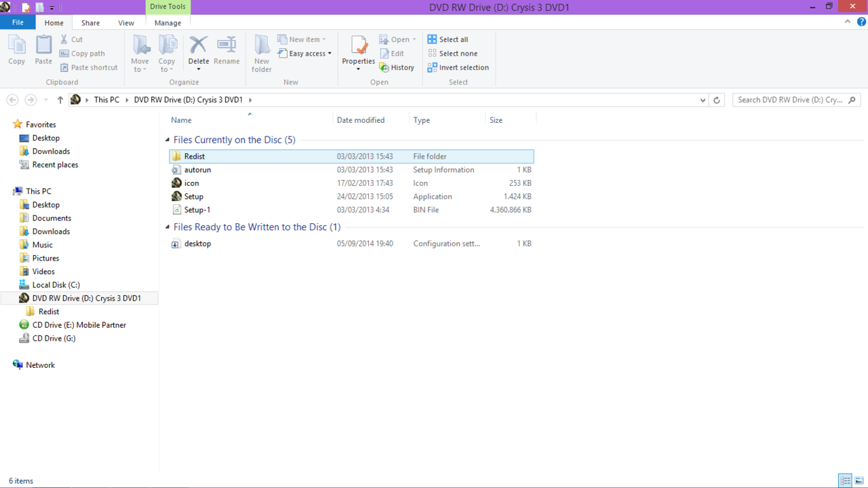The width and height of the screenshot is (868, 488).
Task: Switch to the View tab
Action: (x=126, y=22)
